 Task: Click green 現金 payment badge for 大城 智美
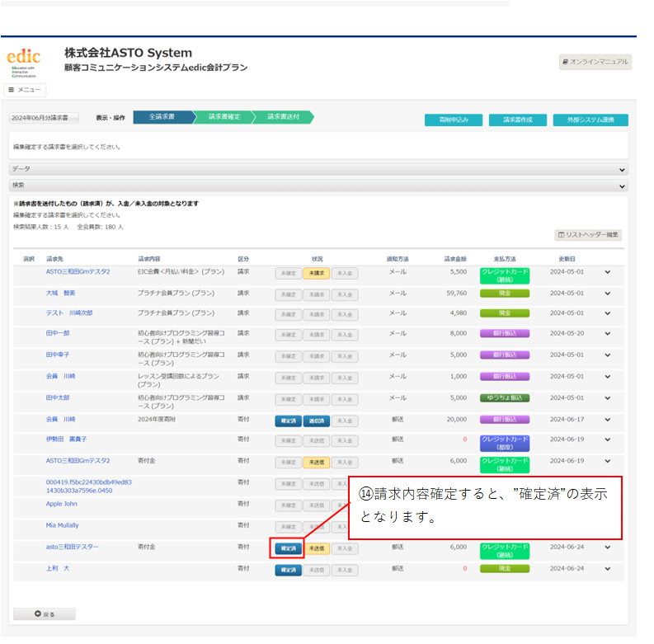(505, 294)
